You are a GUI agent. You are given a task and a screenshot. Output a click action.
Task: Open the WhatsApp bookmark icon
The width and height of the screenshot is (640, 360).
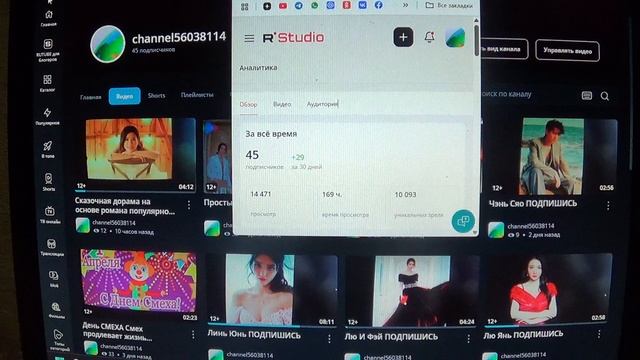pos(315,5)
